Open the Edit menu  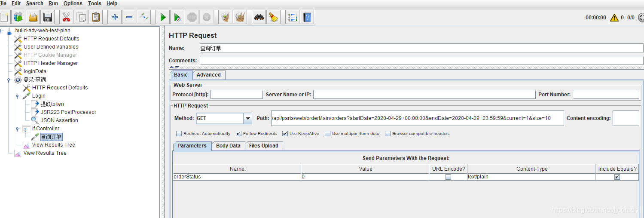pos(16,3)
